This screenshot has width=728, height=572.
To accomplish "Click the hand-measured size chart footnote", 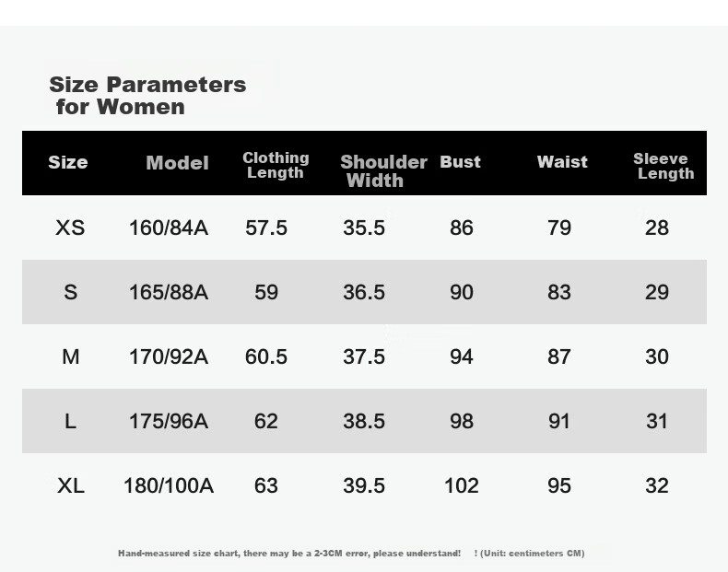I will [351, 553].
